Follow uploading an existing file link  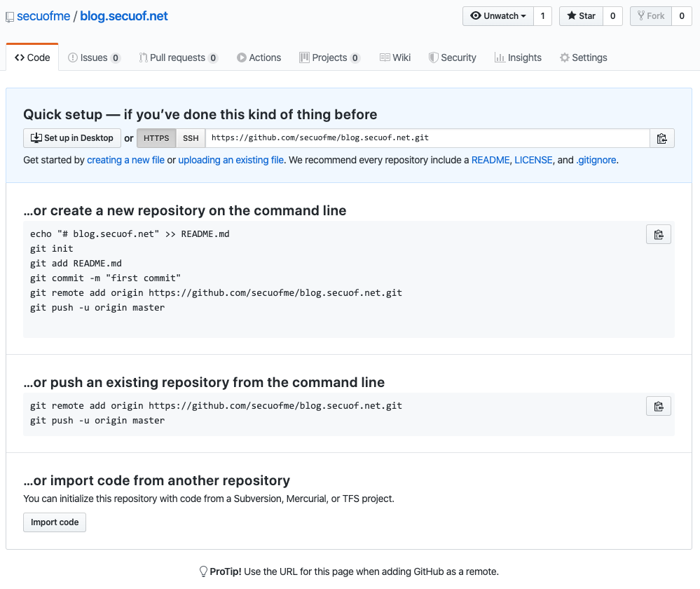tap(231, 160)
